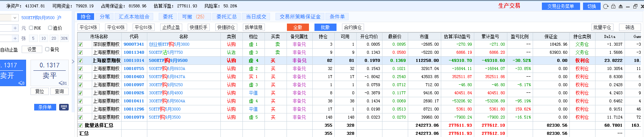Click the refresh icon in the top bar
The height and width of the screenshot is (137, 644).
pyautogui.click(x=606, y=6)
